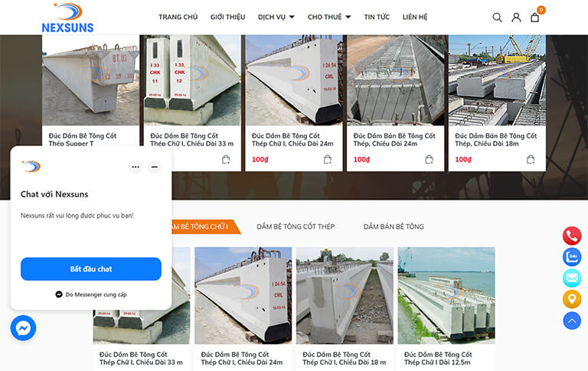The image size is (588, 371).
Task: Open lower Chữ I Chiều Dài 24m title
Action: (x=242, y=358)
